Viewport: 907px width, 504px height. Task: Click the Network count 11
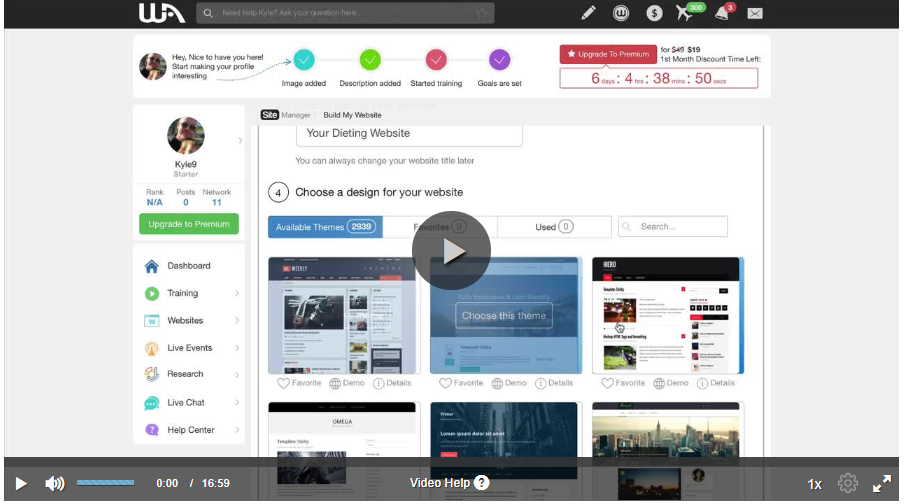coord(216,203)
